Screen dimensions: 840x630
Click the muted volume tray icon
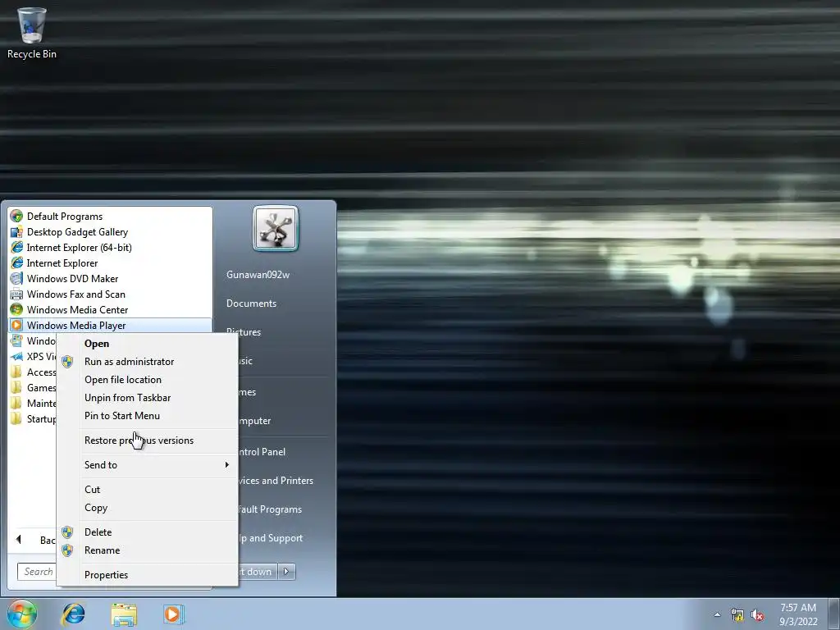coord(757,615)
